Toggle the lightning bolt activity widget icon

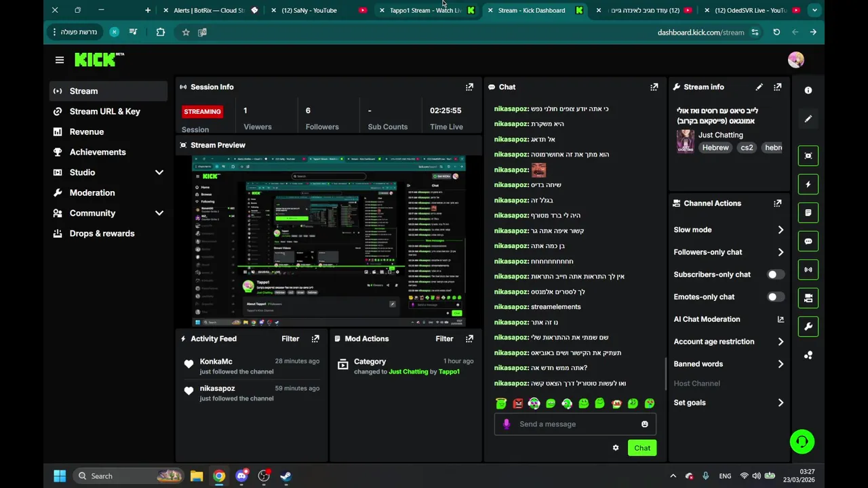pyautogui.click(x=808, y=184)
